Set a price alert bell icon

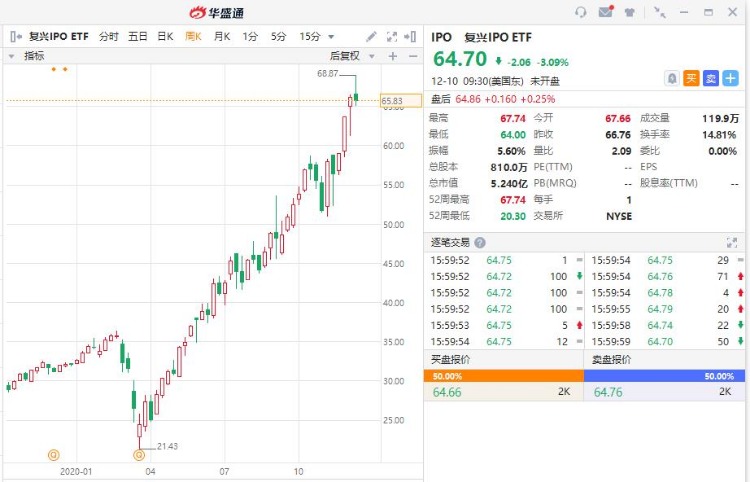tap(672, 78)
